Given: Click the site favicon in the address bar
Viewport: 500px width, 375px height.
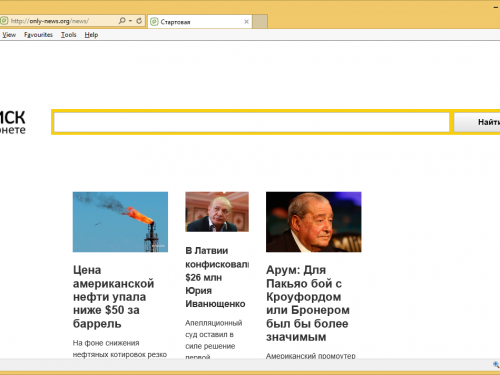Looking at the screenshot, I should pos(4,21).
